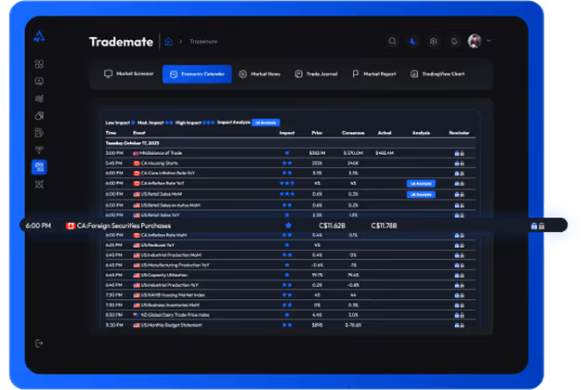Expand the user profile dropdown arrow
The height and width of the screenshot is (390, 588).
[489, 41]
